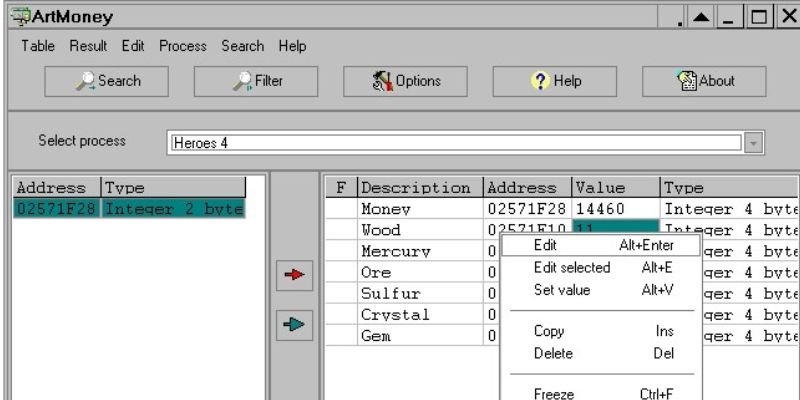
Task: Click the right table Address column header
Action: pos(528,187)
